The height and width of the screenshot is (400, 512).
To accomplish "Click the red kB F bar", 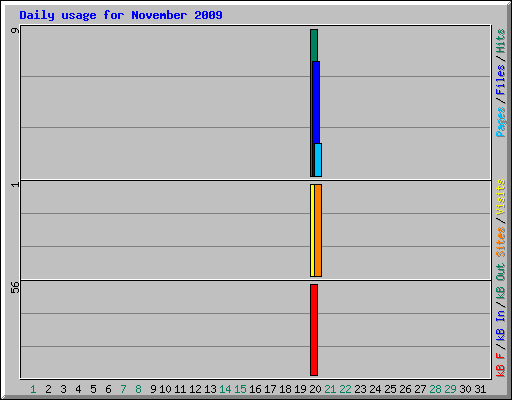I will [314, 330].
